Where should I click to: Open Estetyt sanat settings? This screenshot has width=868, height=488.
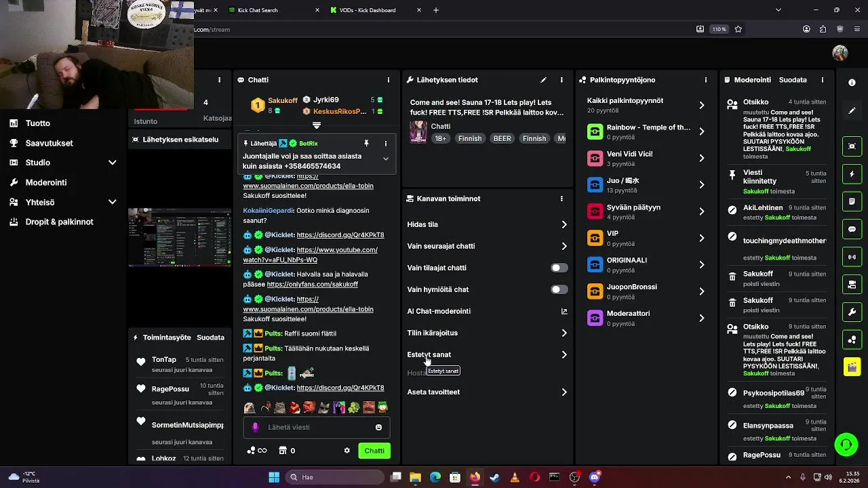point(487,354)
